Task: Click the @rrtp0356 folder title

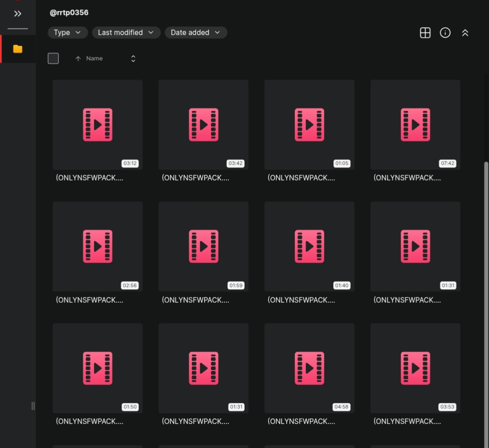Action: pos(69,13)
